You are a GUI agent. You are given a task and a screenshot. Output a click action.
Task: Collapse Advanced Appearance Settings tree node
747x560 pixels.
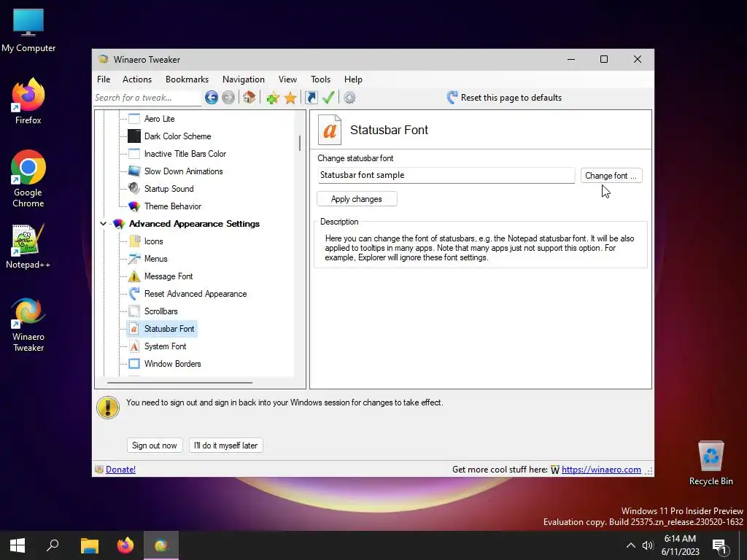tap(104, 223)
